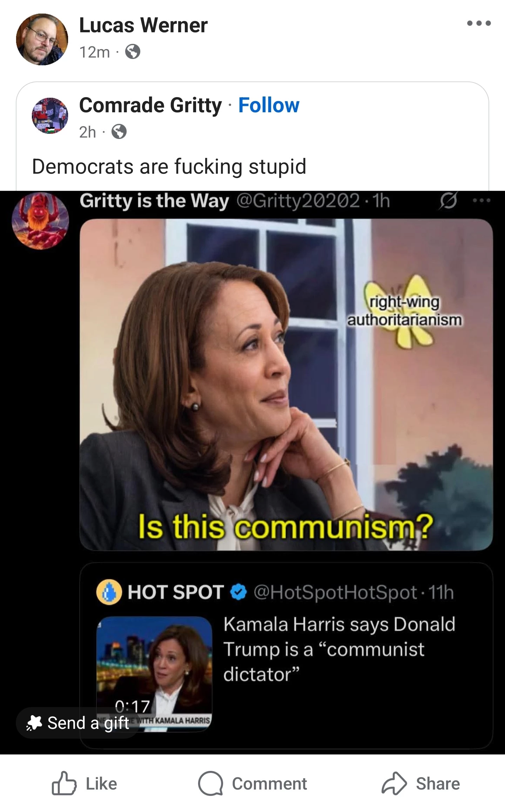The height and width of the screenshot is (812, 505).
Task: Open the three-dot post options menu
Action: pyautogui.click(x=479, y=24)
